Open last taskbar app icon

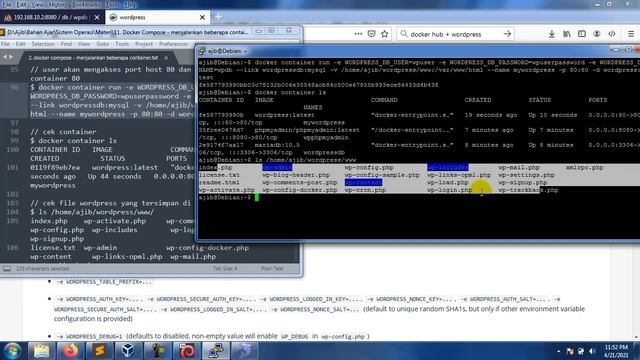[x=245, y=351]
